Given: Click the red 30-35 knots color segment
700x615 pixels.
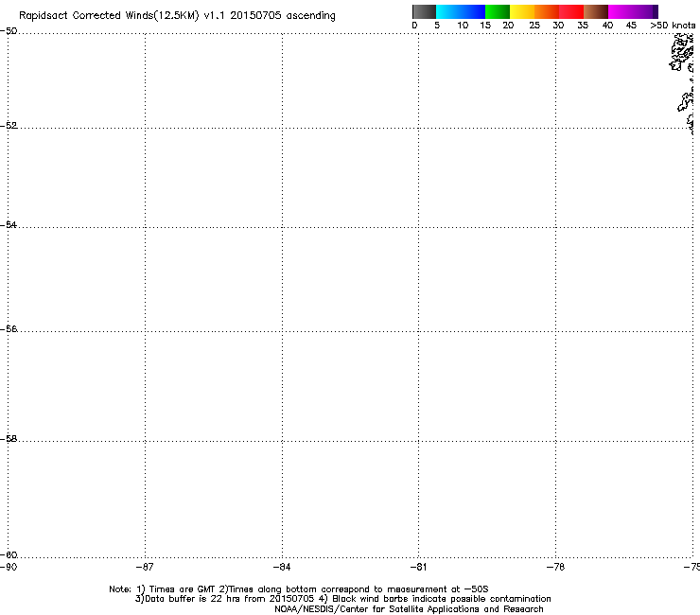Looking at the screenshot, I should (571, 11).
